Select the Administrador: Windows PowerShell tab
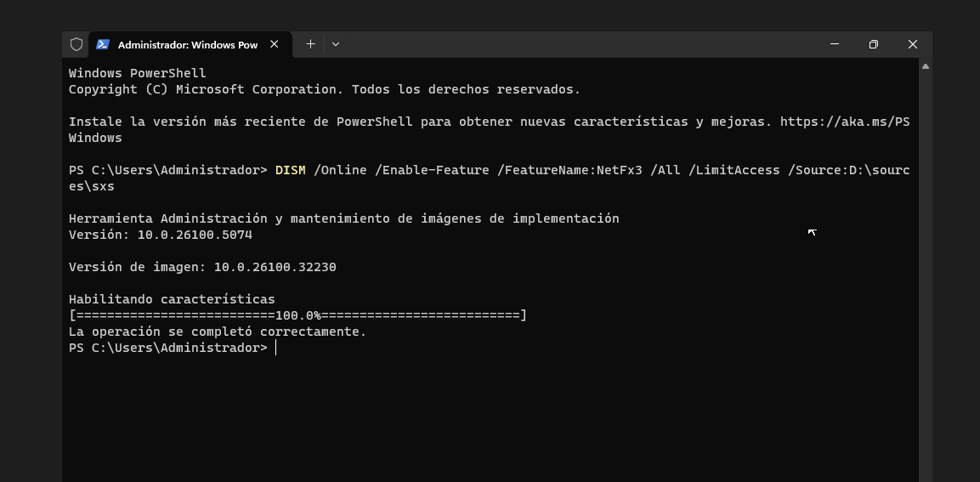 pos(190,44)
